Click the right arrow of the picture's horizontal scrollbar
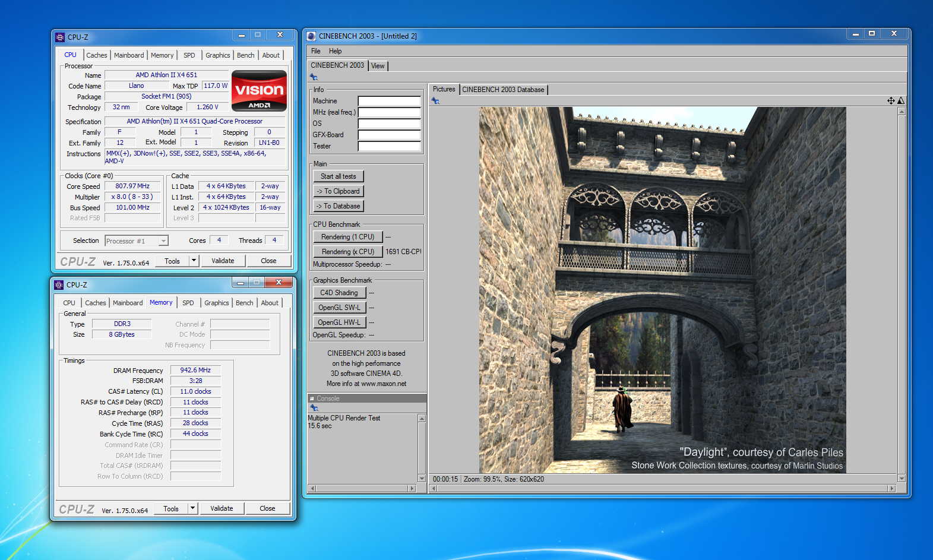 pyautogui.click(x=891, y=489)
